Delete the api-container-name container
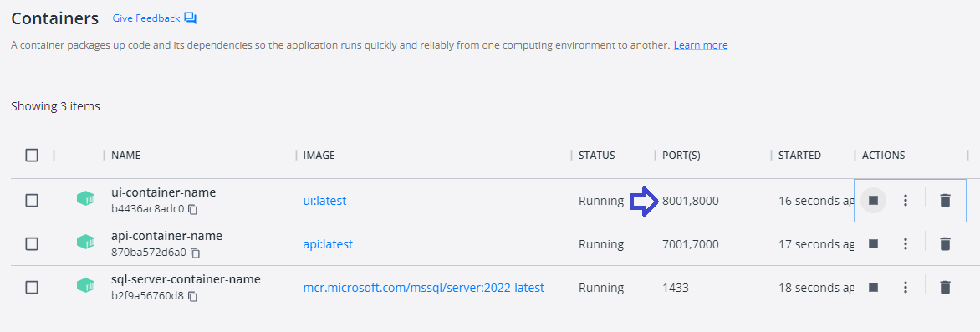This screenshot has width=980, height=332. (x=945, y=244)
